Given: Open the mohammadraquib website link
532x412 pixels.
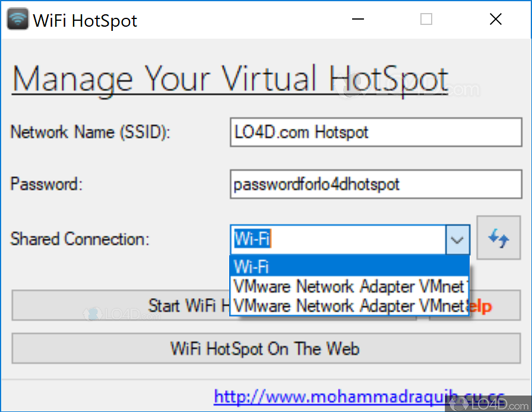Looking at the screenshot, I should (359, 397).
